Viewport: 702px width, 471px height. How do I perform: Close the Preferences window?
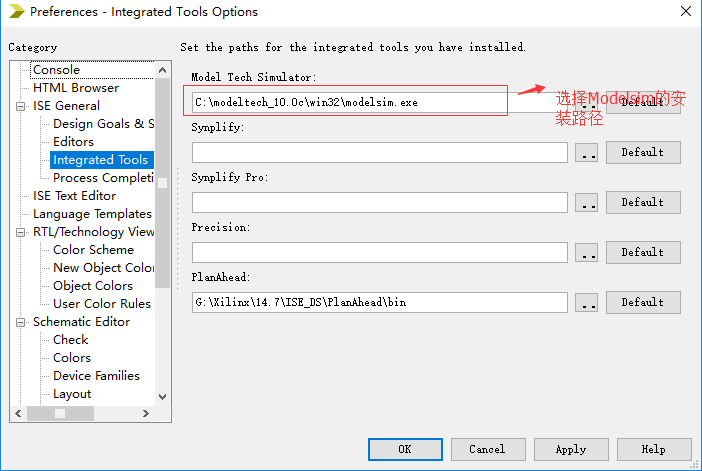[686, 11]
